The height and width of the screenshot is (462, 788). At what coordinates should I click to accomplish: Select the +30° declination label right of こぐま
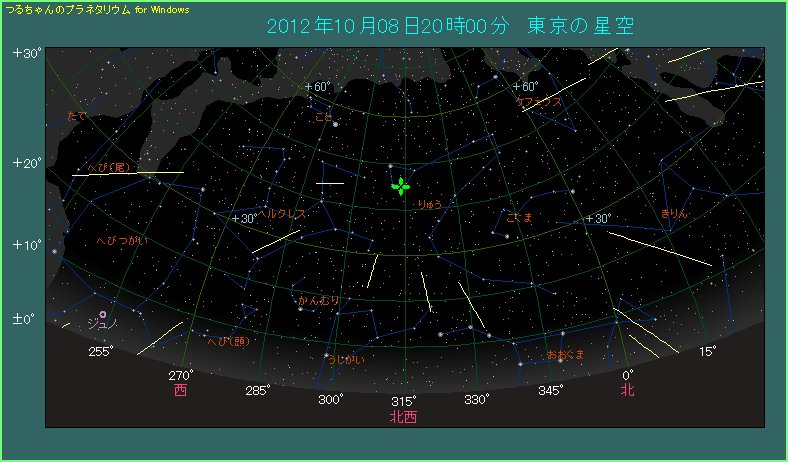pyautogui.click(x=599, y=218)
